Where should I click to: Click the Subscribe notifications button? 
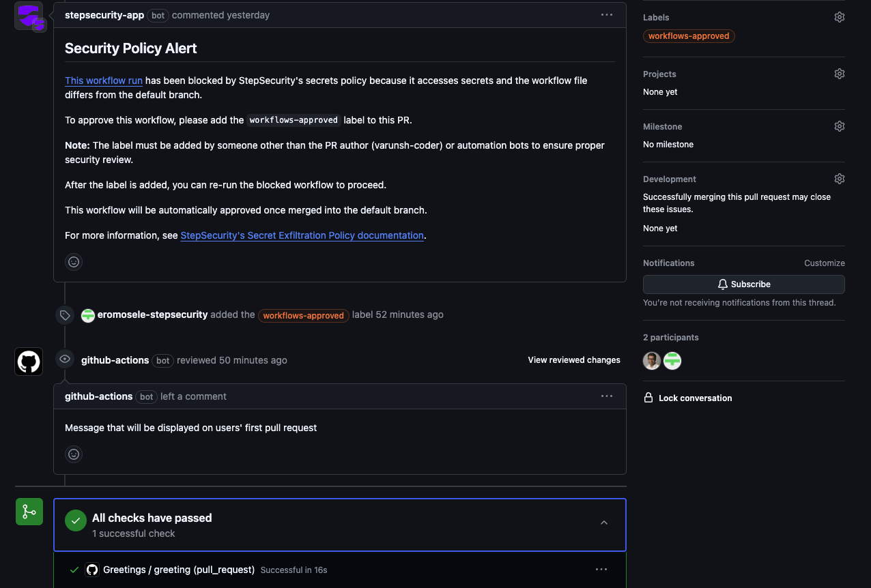coord(744,284)
